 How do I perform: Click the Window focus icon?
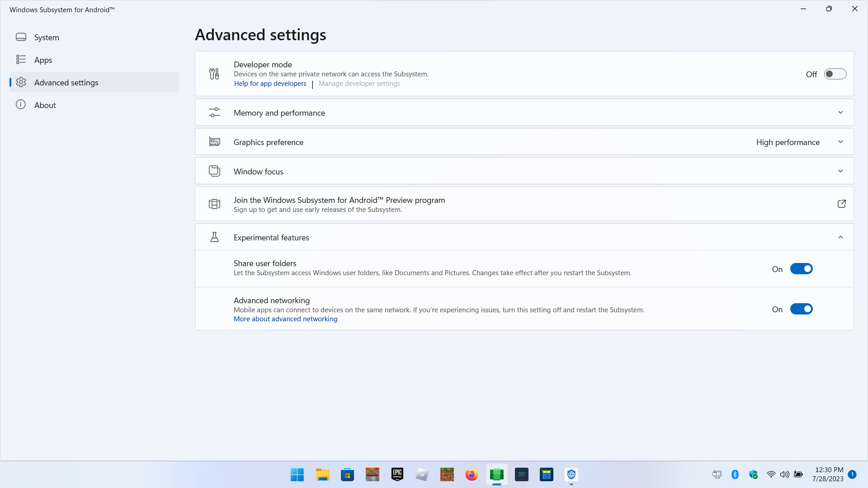click(214, 171)
